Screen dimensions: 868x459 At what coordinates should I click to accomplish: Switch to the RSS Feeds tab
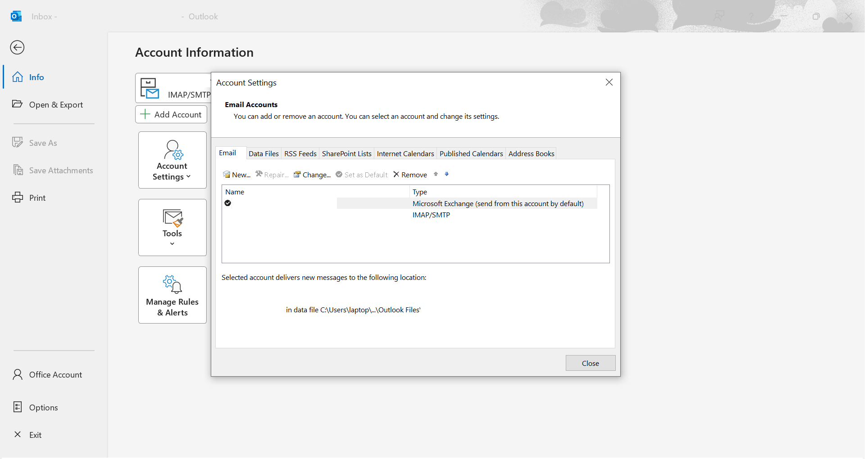pyautogui.click(x=300, y=154)
